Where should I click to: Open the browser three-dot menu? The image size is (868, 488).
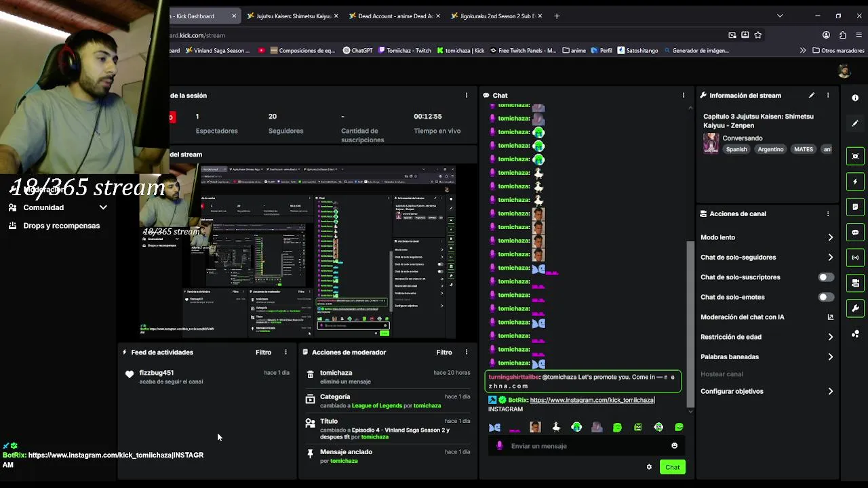coord(859,35)
